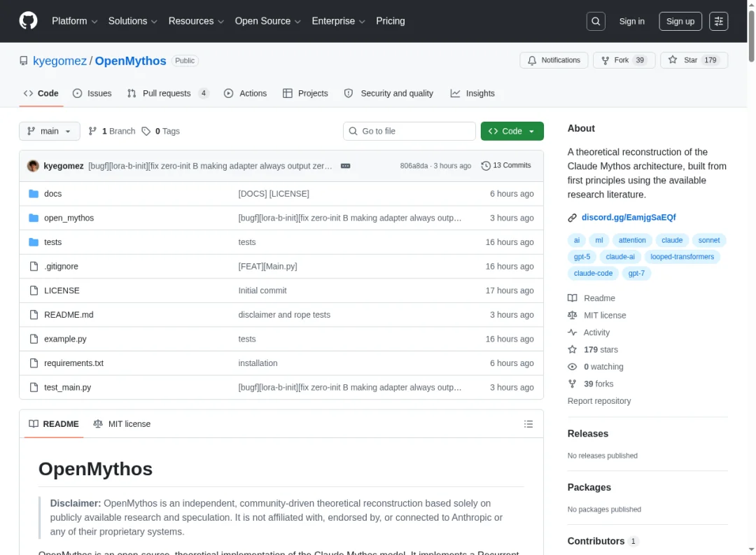The image size is (756, 555).
Task: Open the discord.gg/EamjgSaEQf link
Action: tap(628, 218)
